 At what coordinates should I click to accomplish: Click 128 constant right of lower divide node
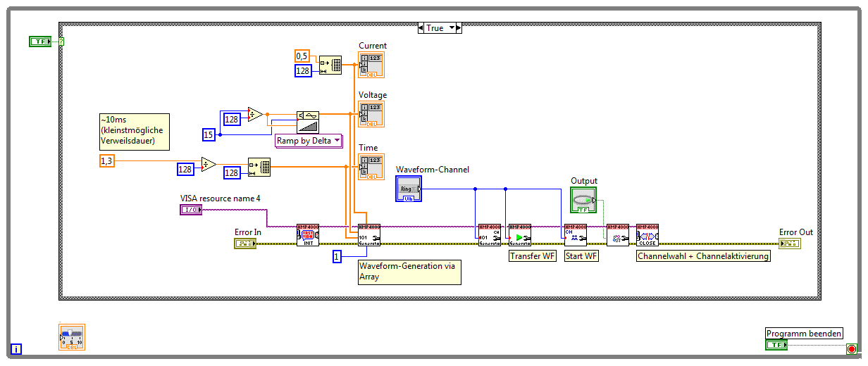[232, 172]
